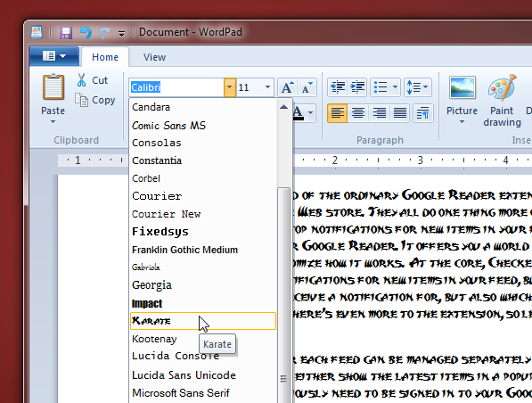Pick the Gabriola font entry
The width and height of the screenshot is (532, 403).
203,267
